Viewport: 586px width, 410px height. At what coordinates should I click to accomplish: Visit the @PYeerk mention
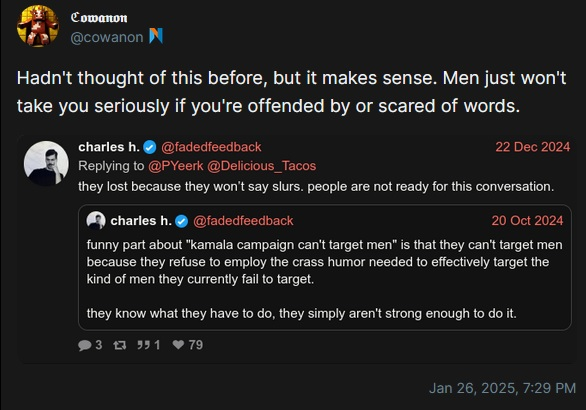[x=176, y=166]
